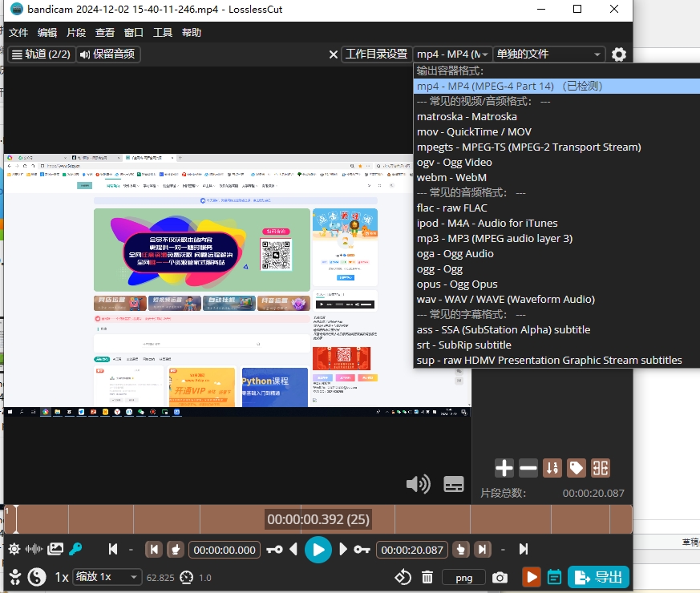This screenshot has width=700, height=593.
Task: Toggle the timeline thumbnails icon
Action: 55,549
